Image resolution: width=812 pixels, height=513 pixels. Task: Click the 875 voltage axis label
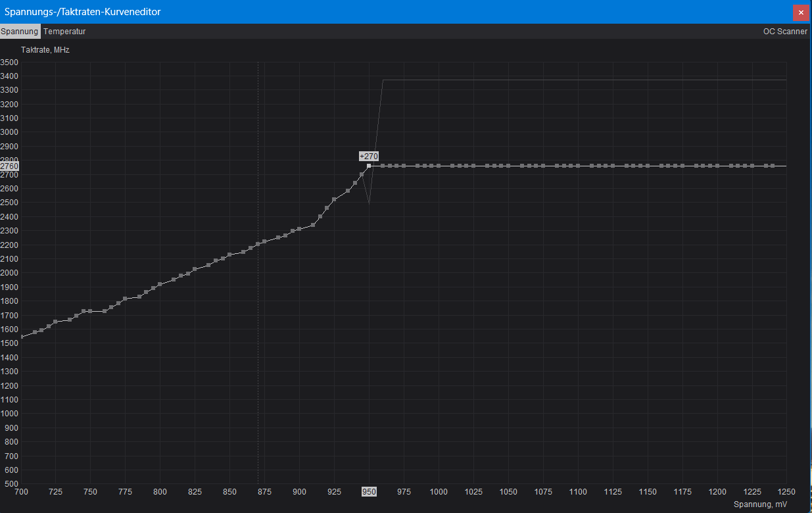[265, 491]
